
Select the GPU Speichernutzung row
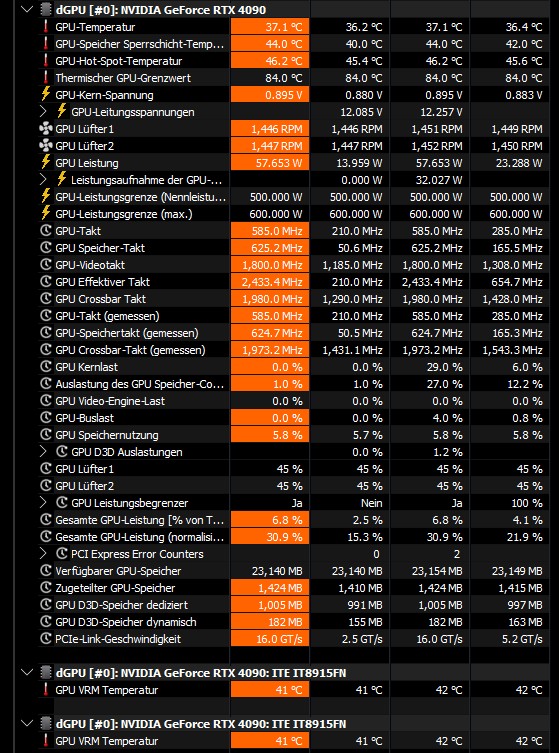[x=293, y=435]
